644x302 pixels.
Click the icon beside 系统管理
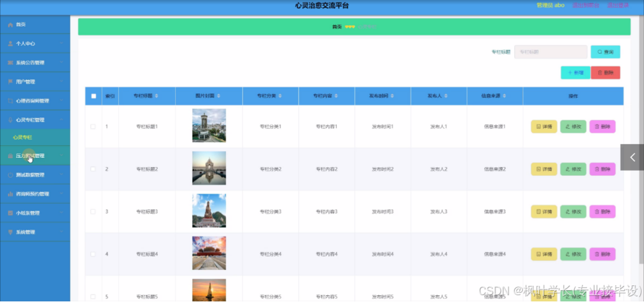[11, 232]
